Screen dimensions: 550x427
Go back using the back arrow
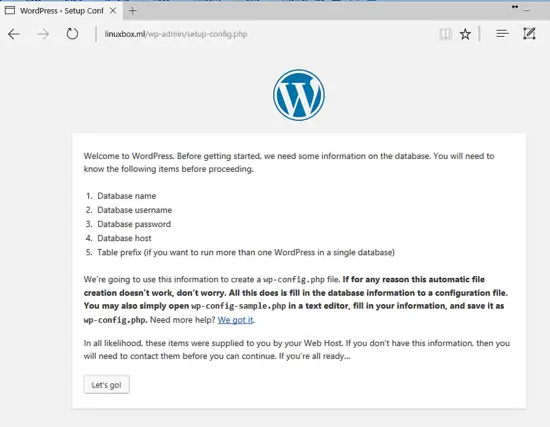(x=14, y=34)
